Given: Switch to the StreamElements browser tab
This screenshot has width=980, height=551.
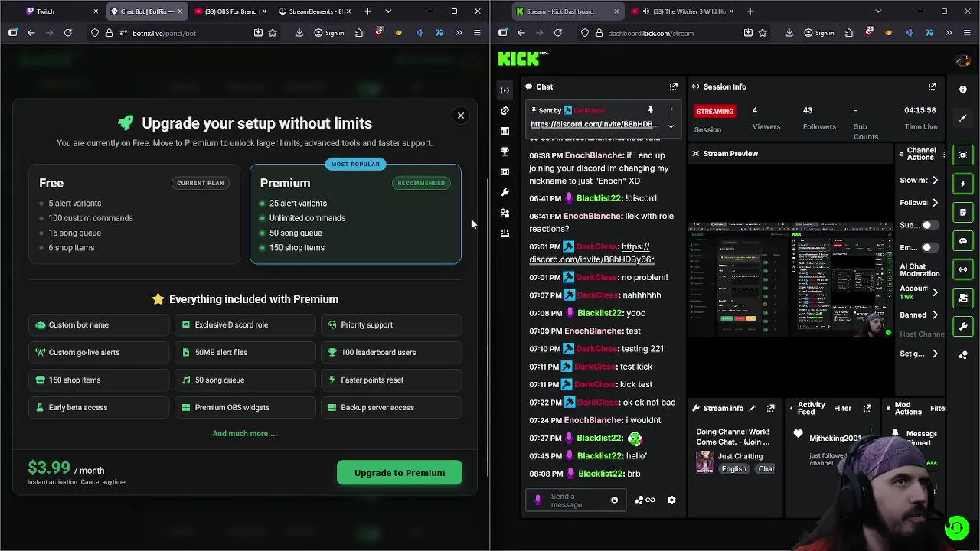Looking at the screenshot, I should [312, 11].
